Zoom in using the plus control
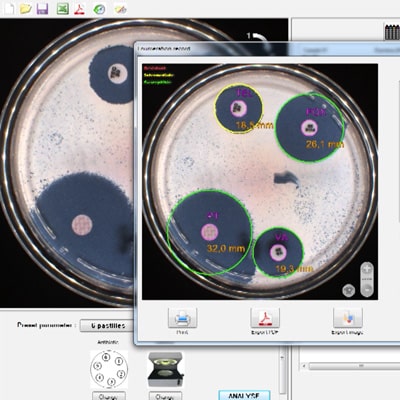This screenshot has height=400, width=400. 367,269
